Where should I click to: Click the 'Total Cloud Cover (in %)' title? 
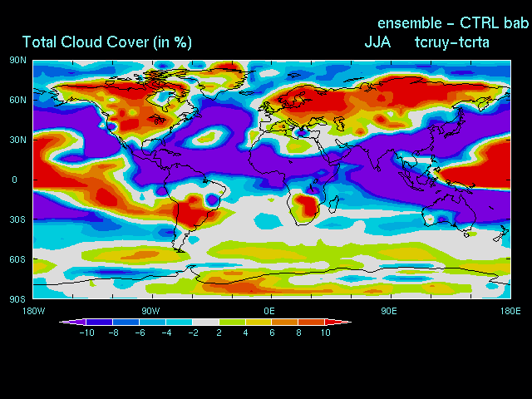coord(106,42)
